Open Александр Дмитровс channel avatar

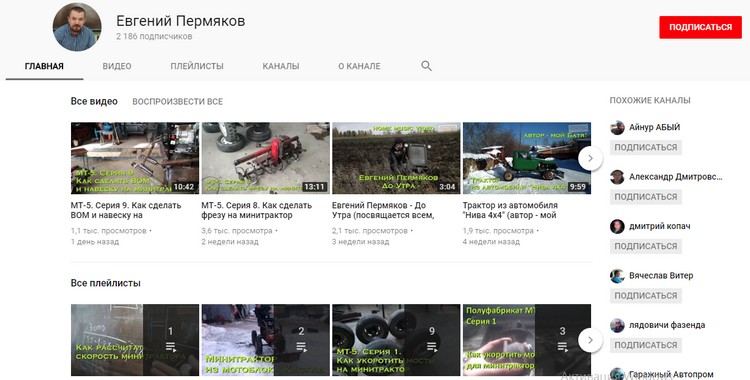(617, 177)
